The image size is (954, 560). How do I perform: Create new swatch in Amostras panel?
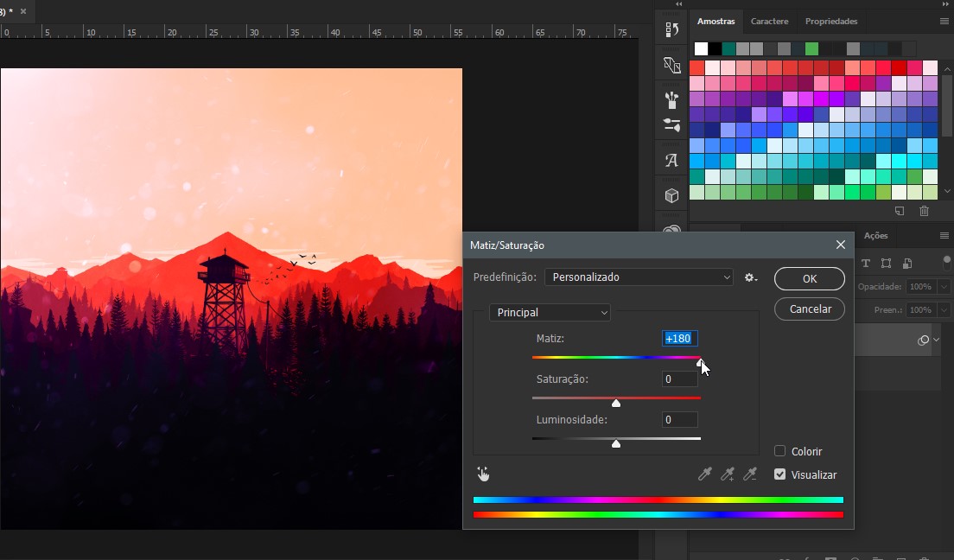[x=900, y=211]
